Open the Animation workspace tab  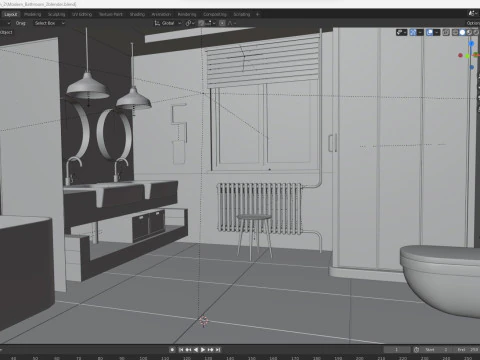(161, 14)
